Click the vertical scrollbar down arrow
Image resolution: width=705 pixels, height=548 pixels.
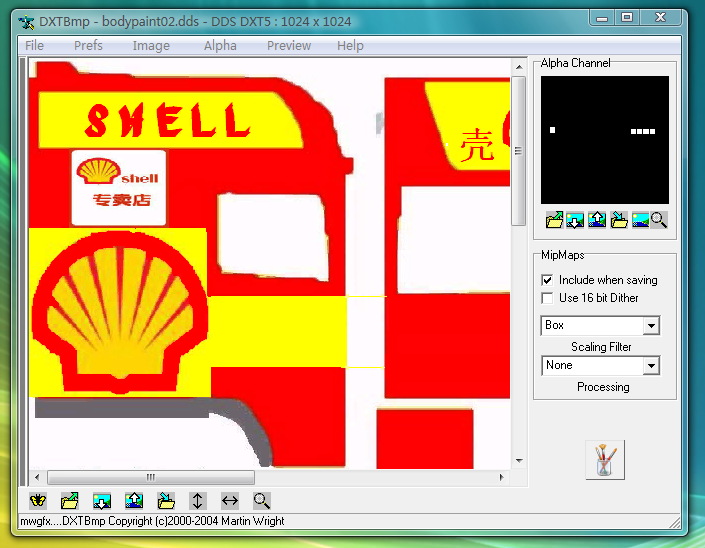tap(518, 461)
